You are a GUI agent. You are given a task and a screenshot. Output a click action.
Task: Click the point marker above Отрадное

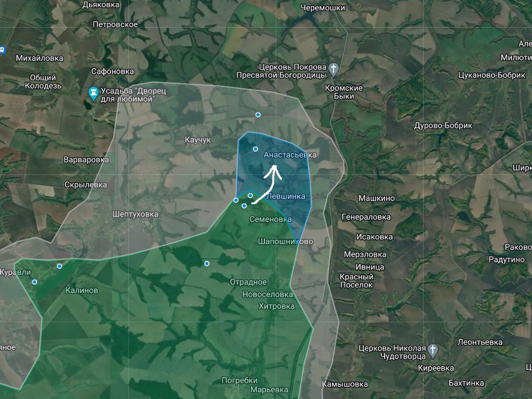207,263
